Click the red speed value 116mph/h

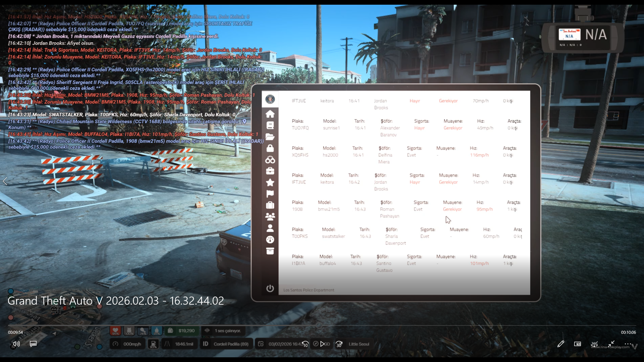[x=479, y=155]
